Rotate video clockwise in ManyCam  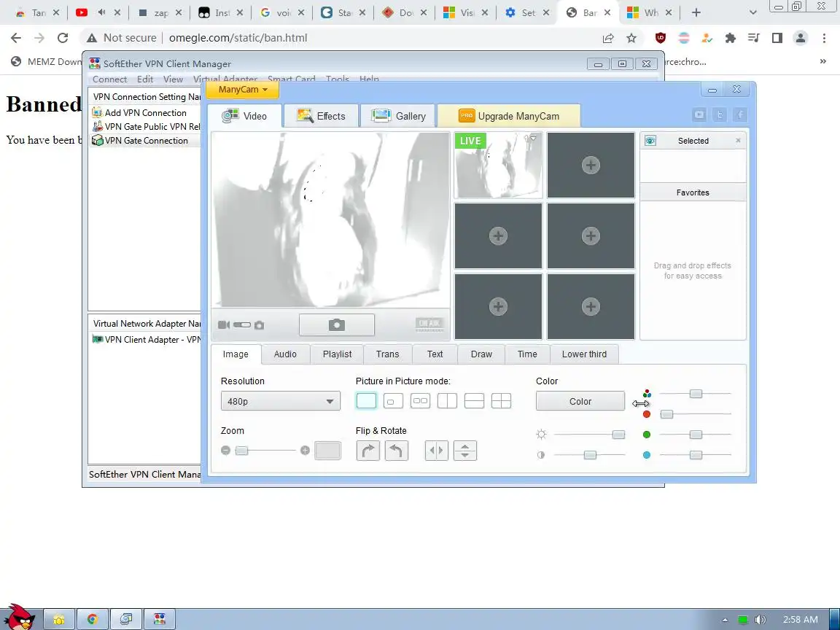(368, 451)
